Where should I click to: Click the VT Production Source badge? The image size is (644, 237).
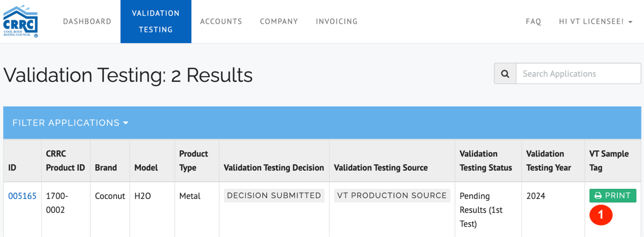coord(392,196)
